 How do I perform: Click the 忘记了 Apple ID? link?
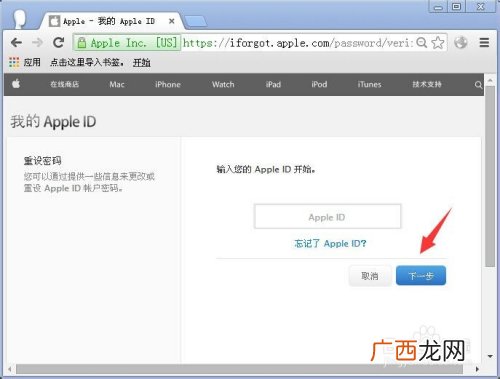coord(330,243)
